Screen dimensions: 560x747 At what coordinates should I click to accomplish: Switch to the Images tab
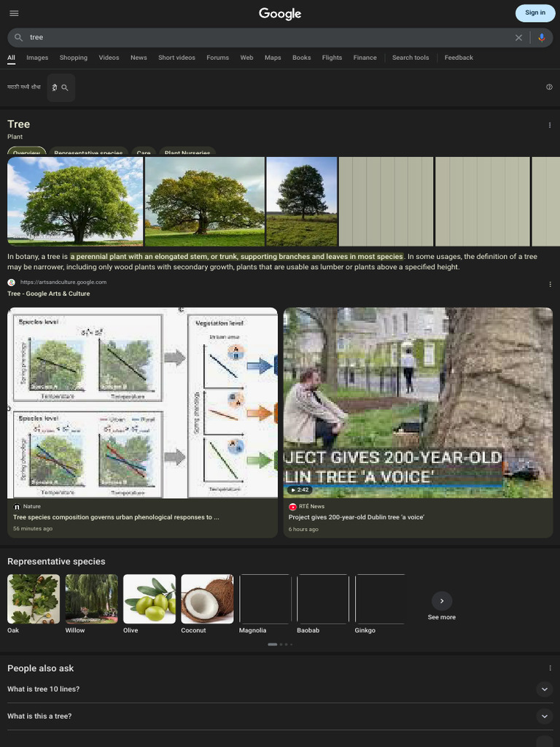point(37,58)
